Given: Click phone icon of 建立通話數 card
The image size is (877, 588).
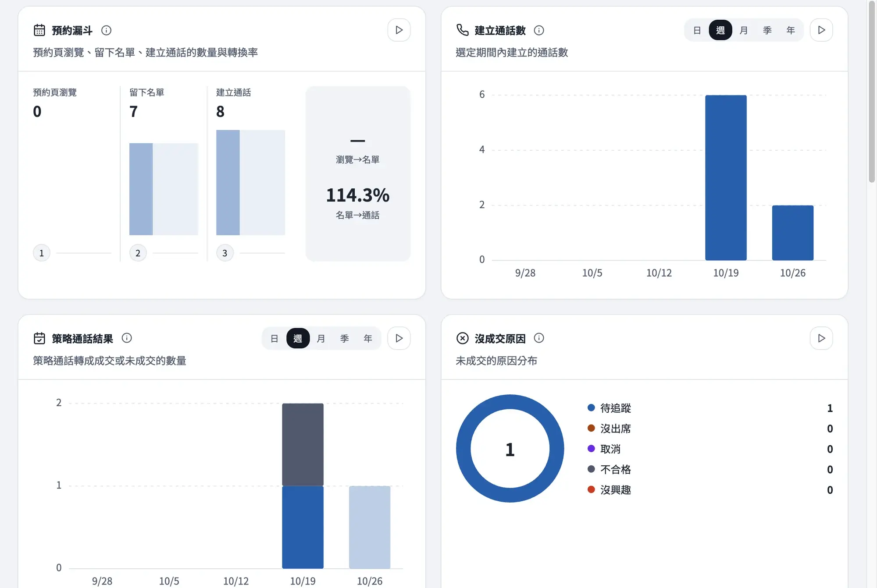Looking at the screenshot, I should 463,30.
